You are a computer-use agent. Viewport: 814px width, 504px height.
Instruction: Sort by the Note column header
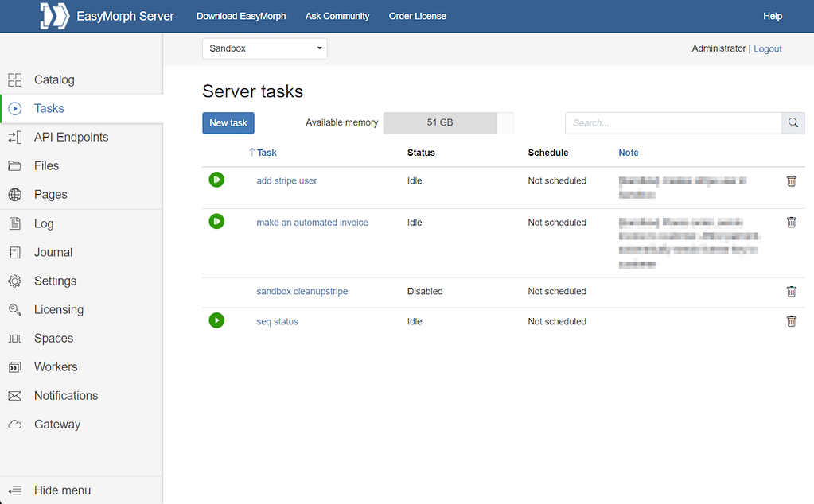pyautogui.click(x=628, y=153)
